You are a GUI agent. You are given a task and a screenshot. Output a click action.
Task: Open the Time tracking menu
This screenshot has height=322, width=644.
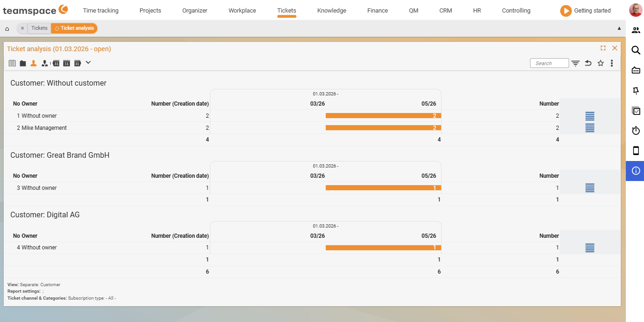click(101, 11)
